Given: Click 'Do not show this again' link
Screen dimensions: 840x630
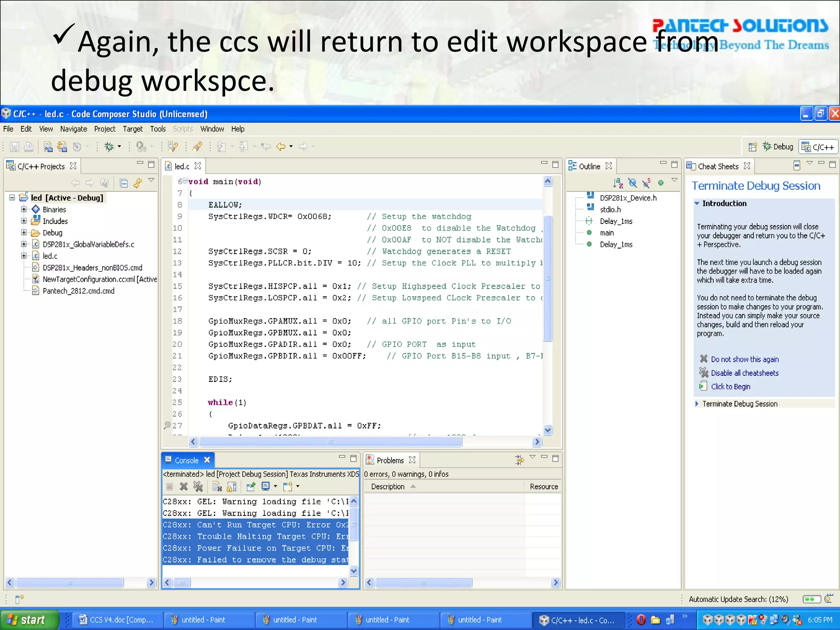Looking at the screenshot, I should (x=744, y=359).
